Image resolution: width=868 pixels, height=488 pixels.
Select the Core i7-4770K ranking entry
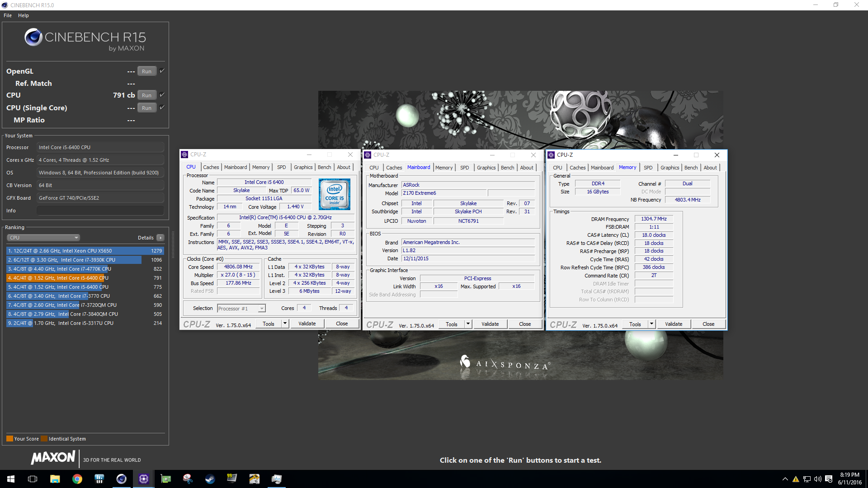85,269
